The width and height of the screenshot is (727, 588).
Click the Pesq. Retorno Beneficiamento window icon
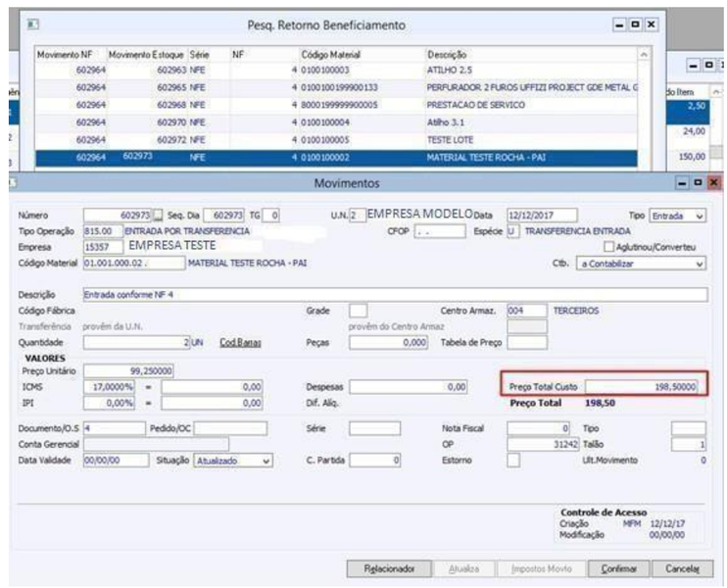33,24
